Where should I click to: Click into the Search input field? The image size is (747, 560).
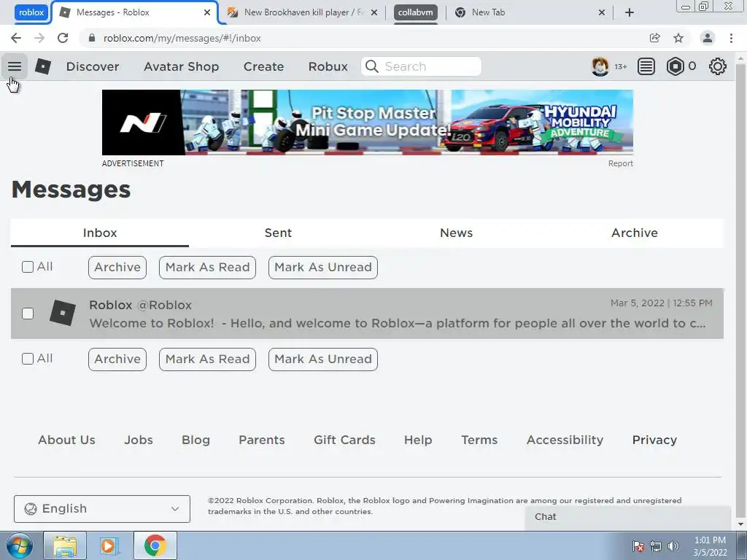(421, 66)
